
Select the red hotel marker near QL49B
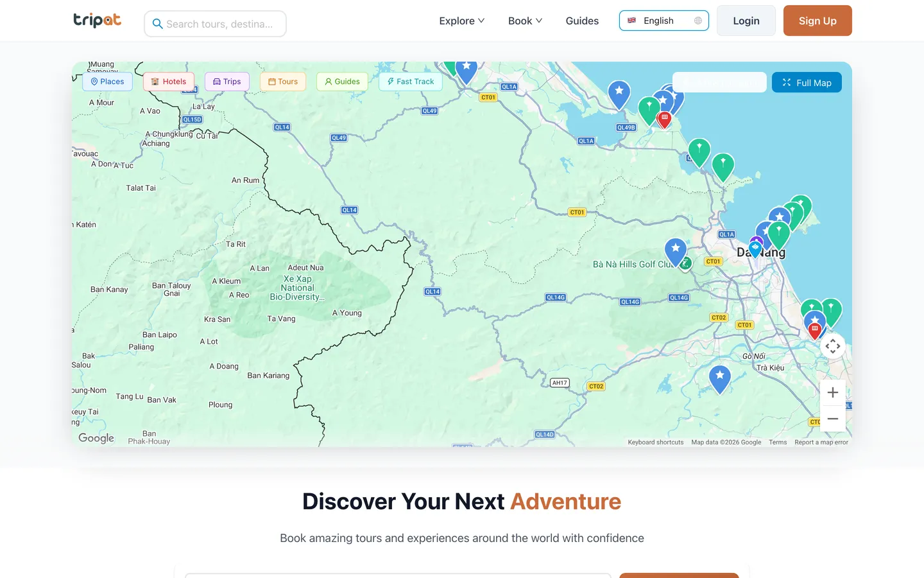[x=665, y=119]
